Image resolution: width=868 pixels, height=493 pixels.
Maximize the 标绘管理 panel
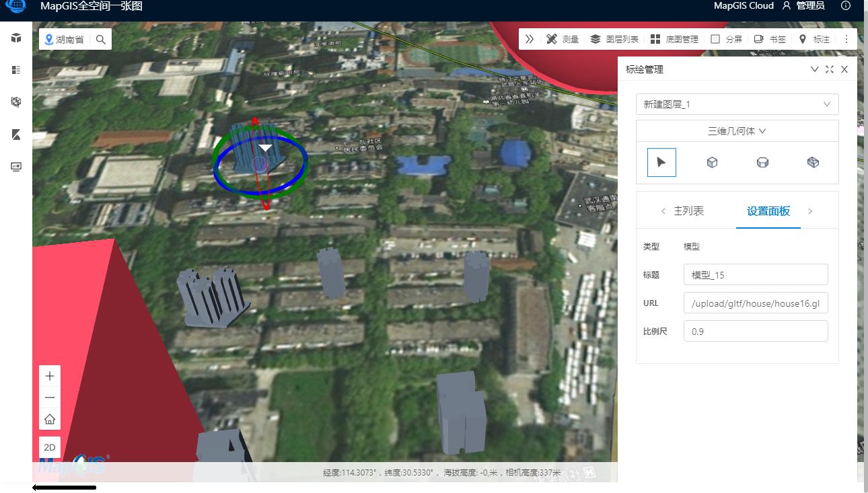pyautogui.click(x=830, y=69)
